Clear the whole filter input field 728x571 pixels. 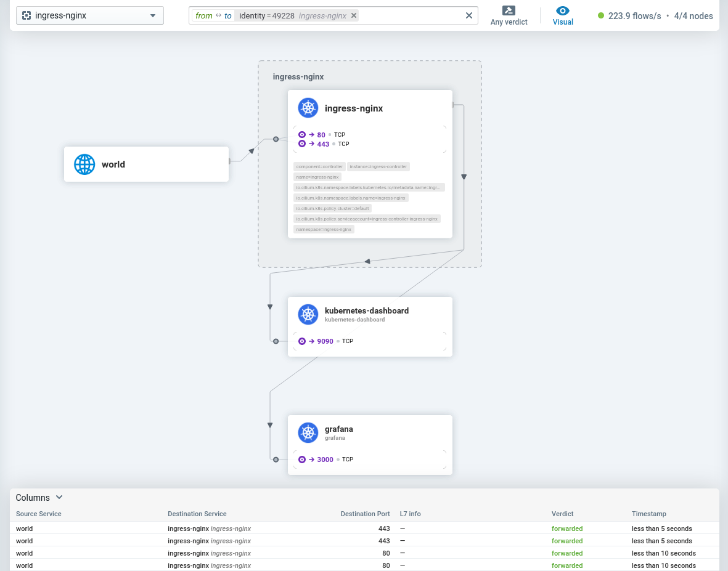tap(469, 15)
